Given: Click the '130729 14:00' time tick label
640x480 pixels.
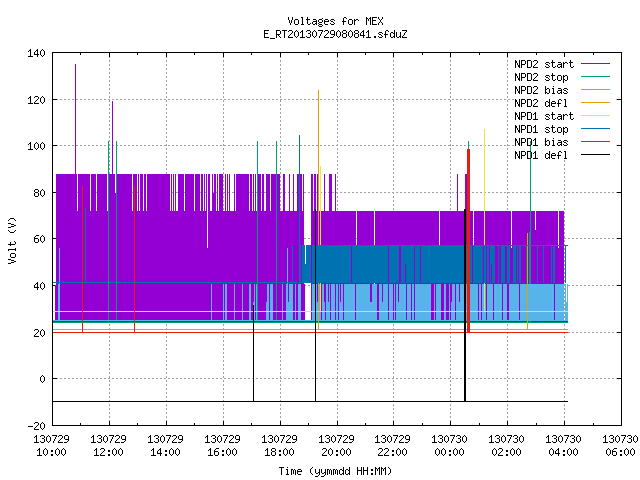Looking at the screenshot, I should [x=165, y=446].
